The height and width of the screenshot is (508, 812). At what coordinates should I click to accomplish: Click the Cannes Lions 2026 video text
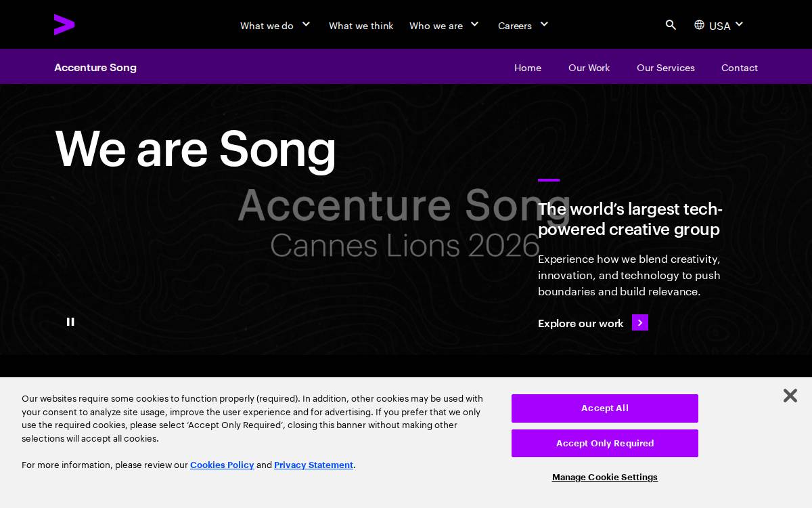405,245
